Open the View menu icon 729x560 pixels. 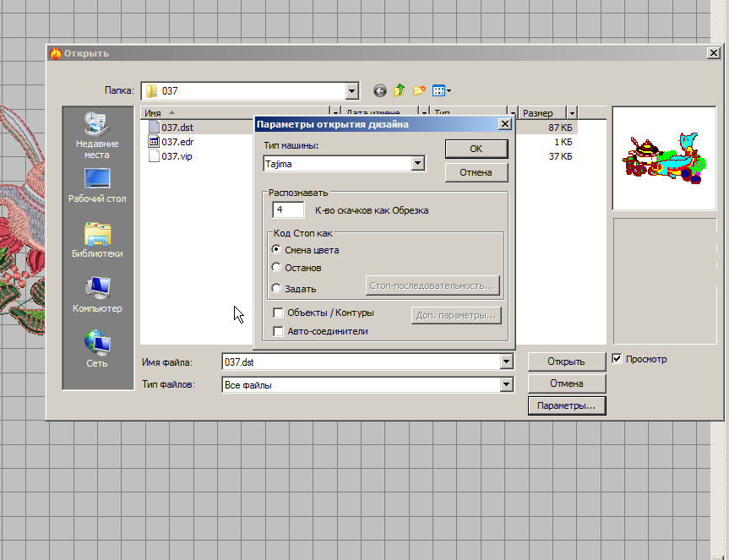coord(441,90)
